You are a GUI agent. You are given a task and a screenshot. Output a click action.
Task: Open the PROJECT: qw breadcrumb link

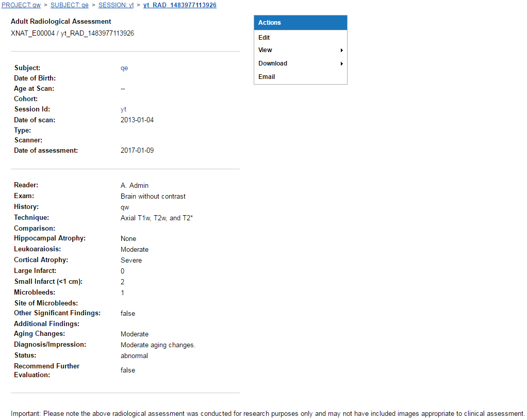tap(21, 5)
